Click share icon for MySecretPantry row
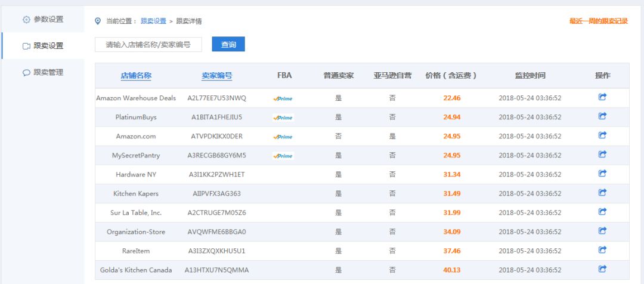The width and height of the screenshot is (644, 284). pyautogui.click(x=602, y=154)
